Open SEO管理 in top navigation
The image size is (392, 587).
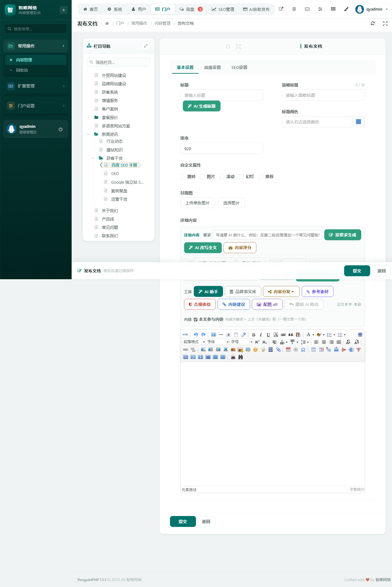[223, 9]
